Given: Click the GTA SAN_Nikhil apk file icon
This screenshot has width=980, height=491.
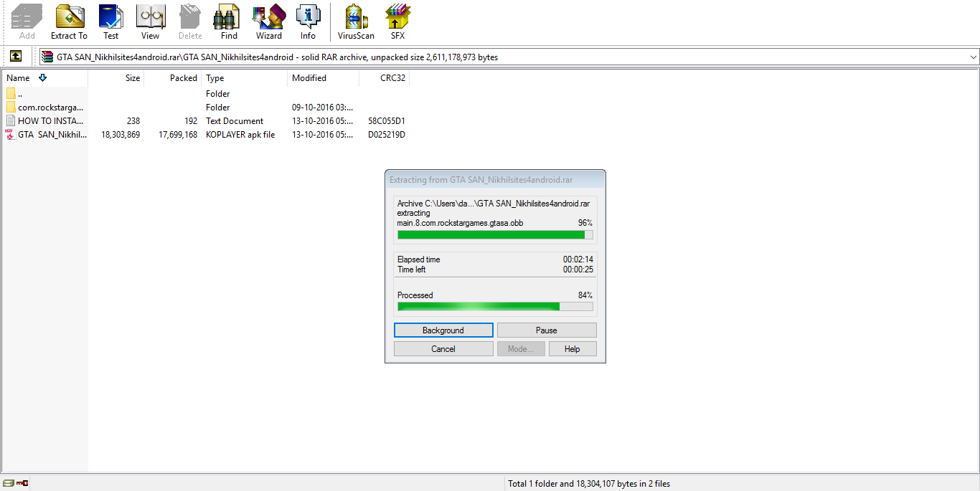Looking at the screenshot, I should click(x=10, y=134).
